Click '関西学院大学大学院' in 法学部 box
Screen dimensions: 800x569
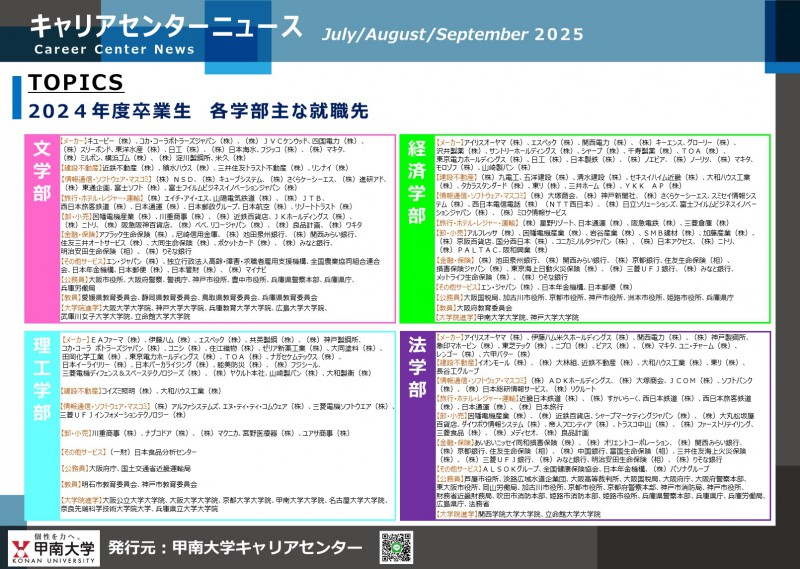tap(509, 514)
